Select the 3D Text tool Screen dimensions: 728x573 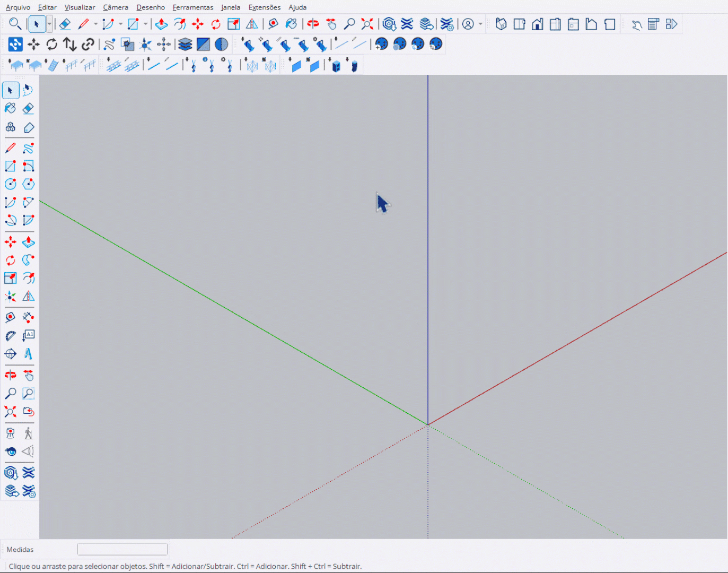[29, 353]
